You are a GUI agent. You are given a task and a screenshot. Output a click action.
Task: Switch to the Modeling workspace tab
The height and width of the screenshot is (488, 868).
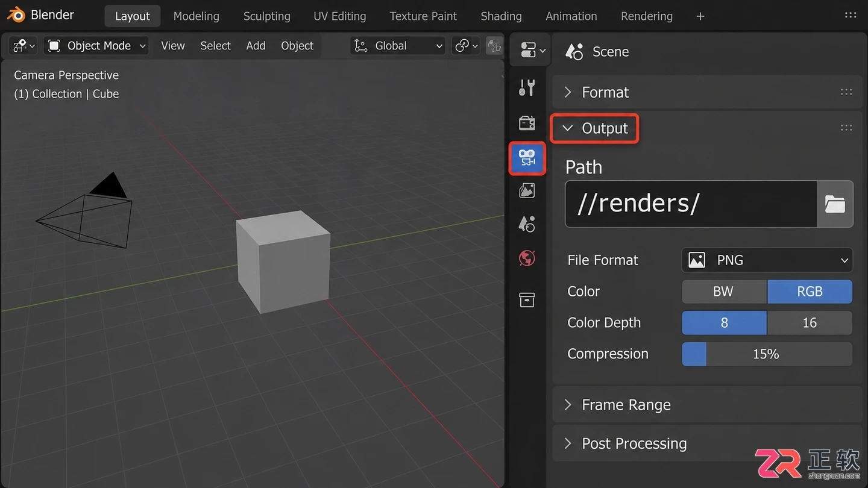click(x=197, y=16)
